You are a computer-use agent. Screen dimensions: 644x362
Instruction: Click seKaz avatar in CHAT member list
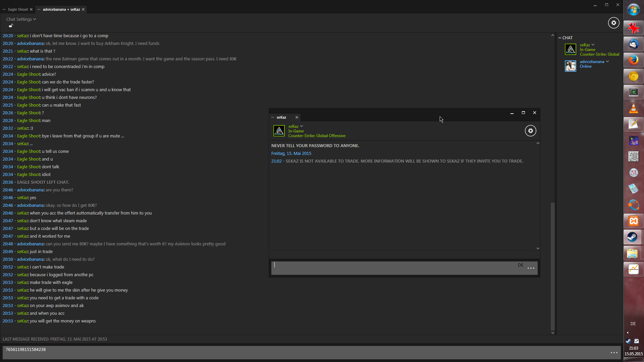tap(570, 49)
